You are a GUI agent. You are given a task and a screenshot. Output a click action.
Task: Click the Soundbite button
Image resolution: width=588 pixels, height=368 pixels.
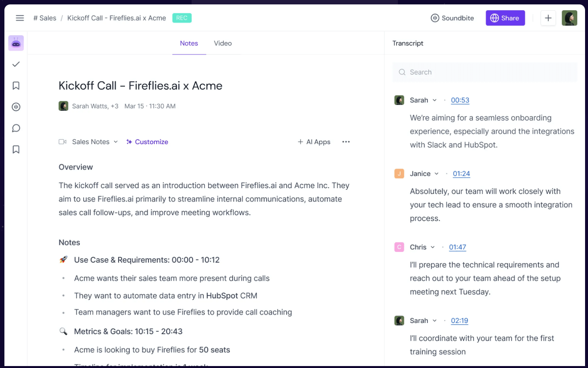[452, 18]
